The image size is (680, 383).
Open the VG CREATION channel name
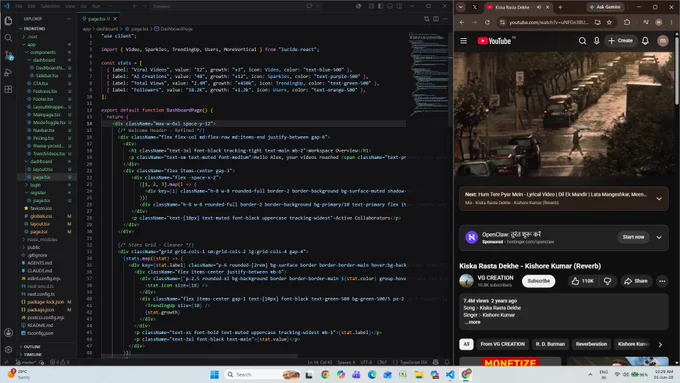[495, 278]
